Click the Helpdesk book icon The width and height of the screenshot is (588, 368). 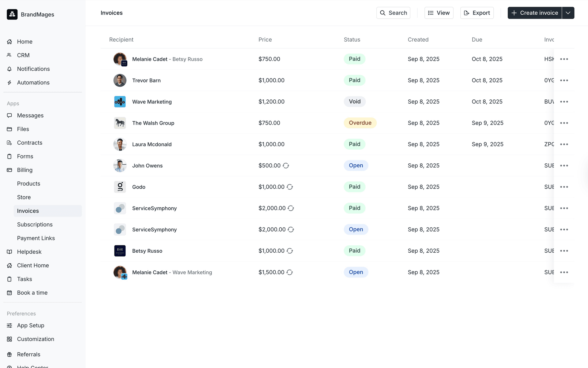click(9, 252)
